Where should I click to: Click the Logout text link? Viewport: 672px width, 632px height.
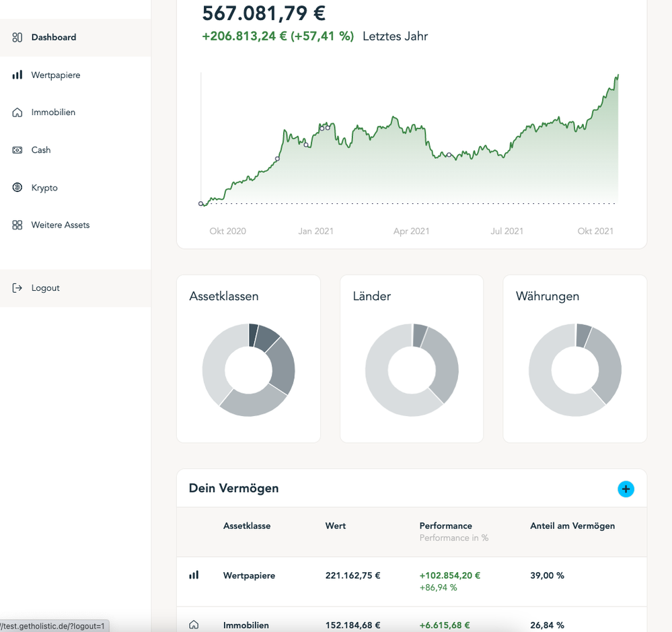45,288
